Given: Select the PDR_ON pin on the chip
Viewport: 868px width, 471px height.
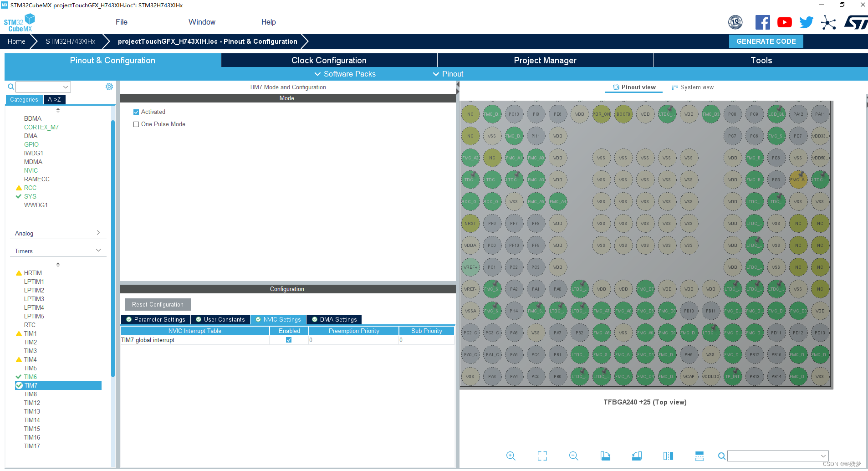Looking at the screenshot, I should (602, 114).
